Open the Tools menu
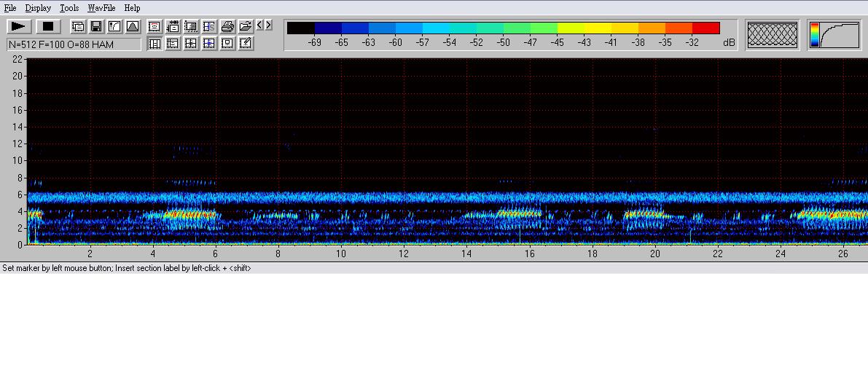Image resolution: width=868 pixels, height=373 pixels. pyautogui.click(x=69, y=8)
